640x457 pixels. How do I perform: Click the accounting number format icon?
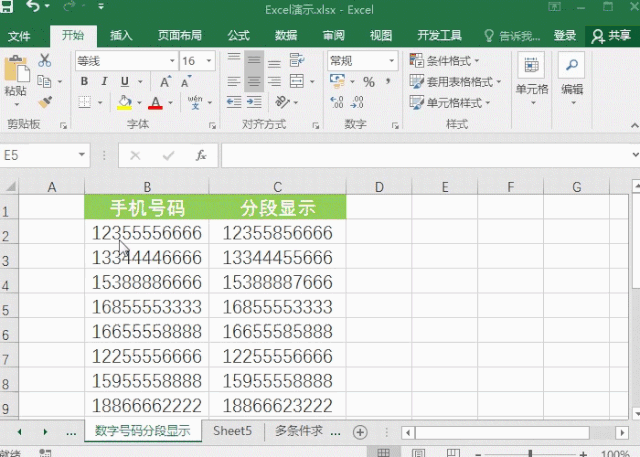click(337, 81)
